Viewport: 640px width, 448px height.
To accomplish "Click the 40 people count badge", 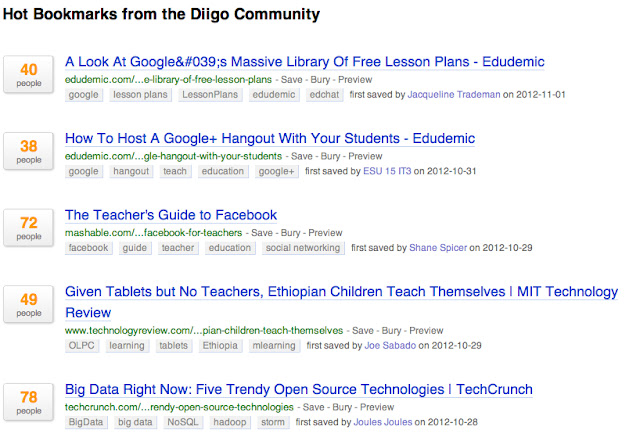I will 29,74.
